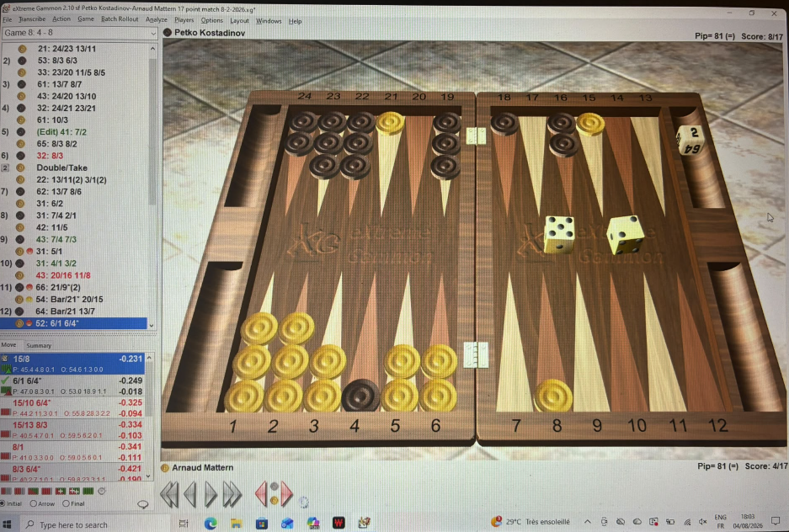Viewport: 789px width, 532px height.
Task: Click move list scrollbar down arrow
Action: click(x=152, y=325)
